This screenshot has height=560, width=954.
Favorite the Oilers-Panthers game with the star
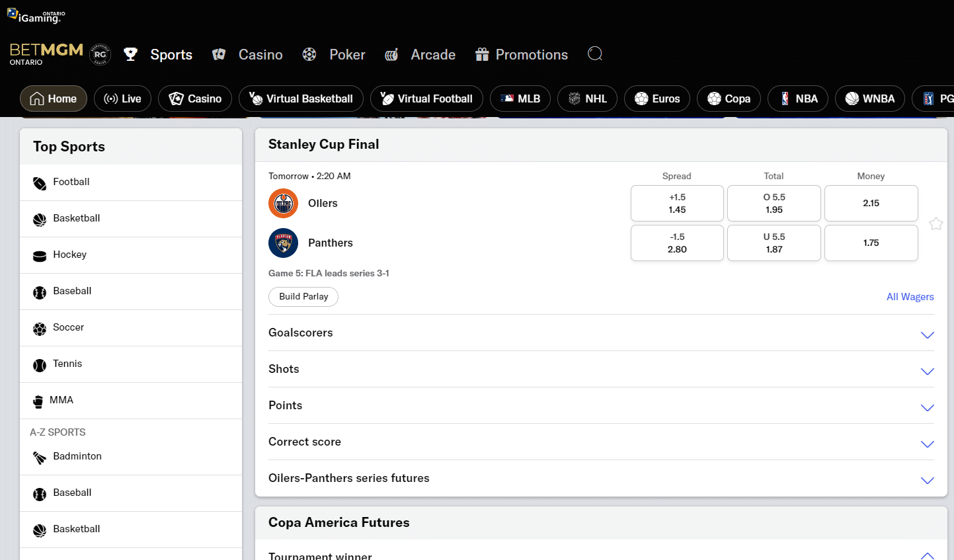[936, 224]
